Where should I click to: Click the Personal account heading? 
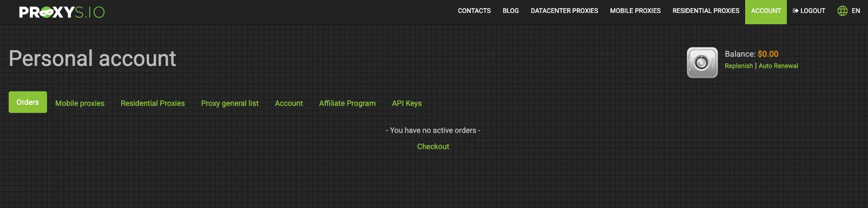click(93, 58)
